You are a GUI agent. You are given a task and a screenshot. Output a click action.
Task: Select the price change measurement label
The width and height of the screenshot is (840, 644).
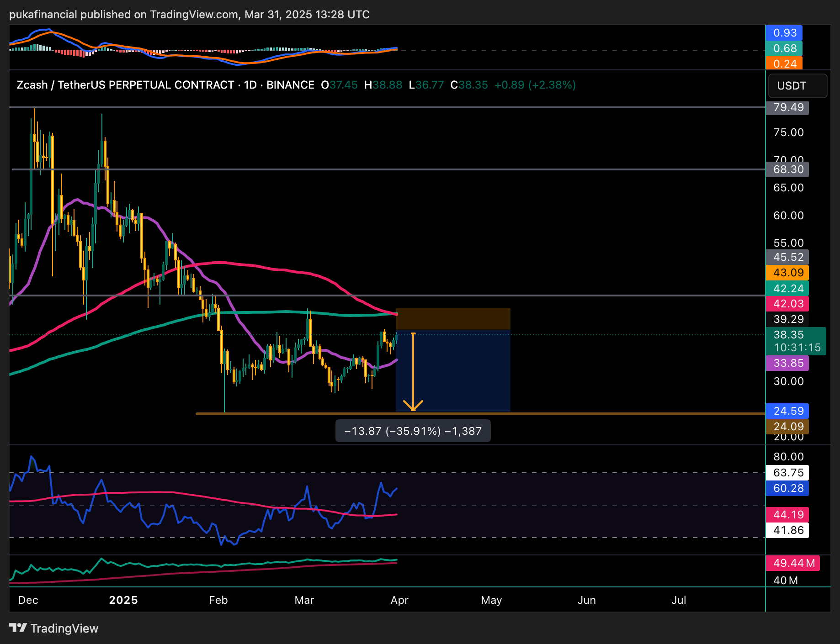tap(413, 431)
